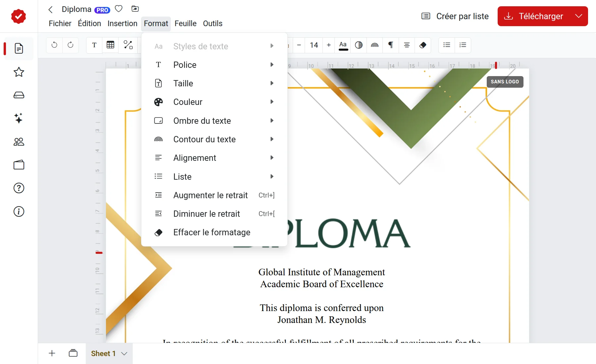Click 'Jonathan M. Reynolds' text
The image size is (596, 364).
pyautogui.click(x=322, y=320)
